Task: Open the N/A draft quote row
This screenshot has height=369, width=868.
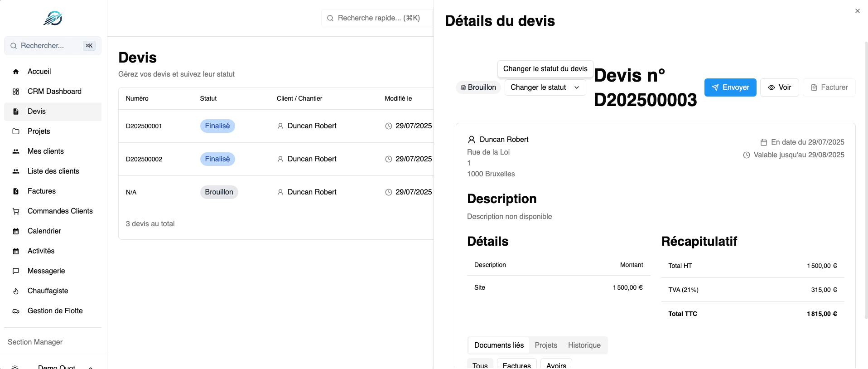Action: click(x=276, y=192)
